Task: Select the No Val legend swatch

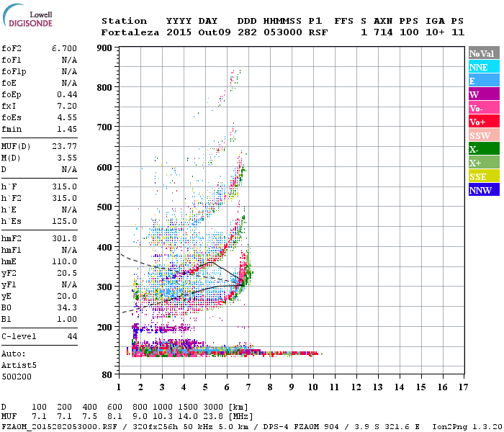Action: pyautogui.click(x=484, y=53)
